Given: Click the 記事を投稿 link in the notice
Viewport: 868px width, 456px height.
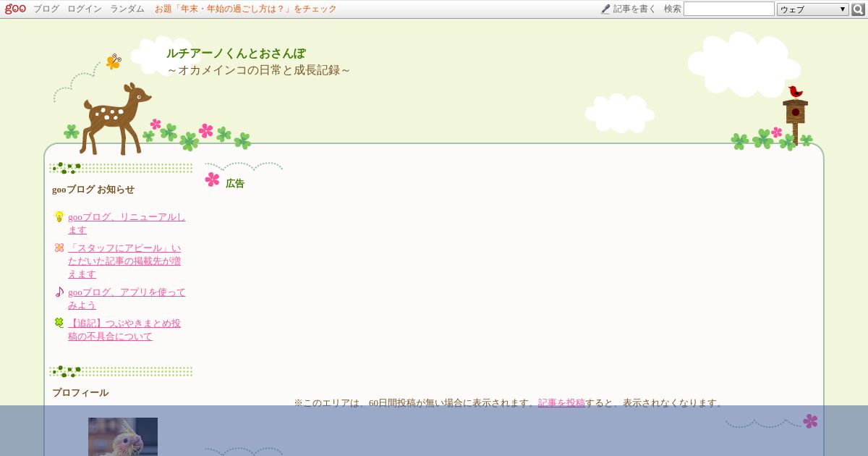Looking at the screenshot, I should pos(561,403).
